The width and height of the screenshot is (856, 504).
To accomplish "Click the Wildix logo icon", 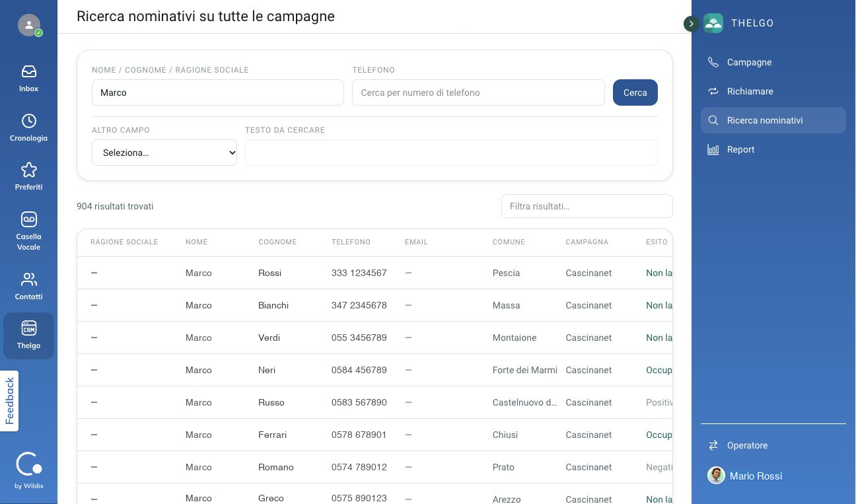I will [28, 464].
